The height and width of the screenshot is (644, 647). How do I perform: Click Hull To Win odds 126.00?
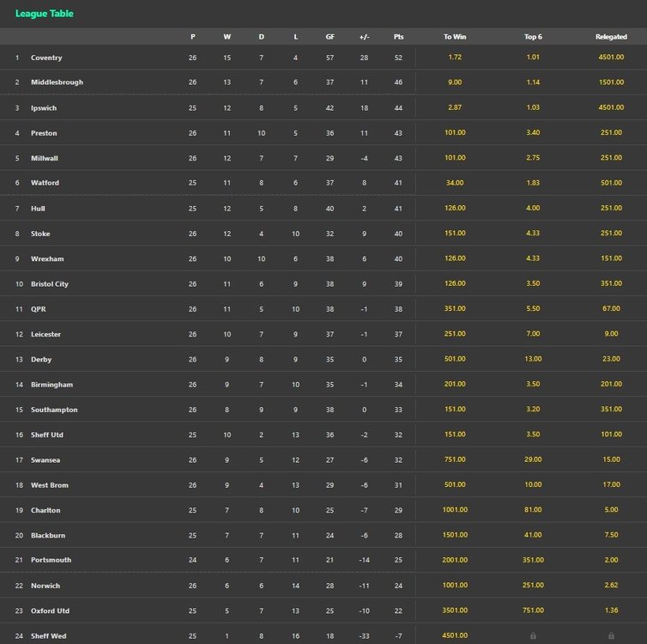pos(455,208)
